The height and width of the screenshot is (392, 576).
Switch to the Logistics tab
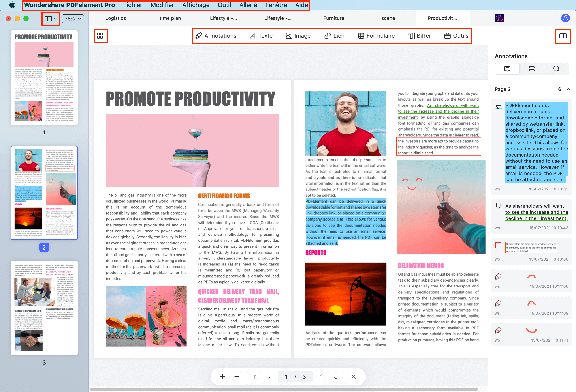(x=115, y=18)
